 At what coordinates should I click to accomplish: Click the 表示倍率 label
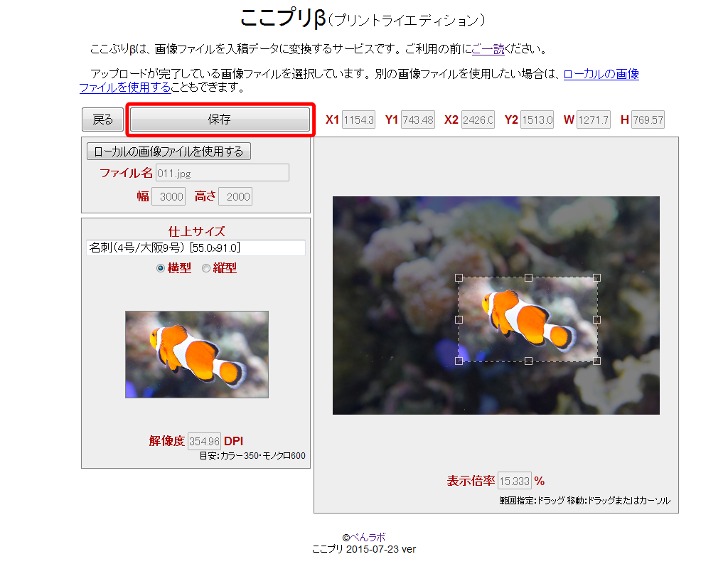tap(471, 481)
